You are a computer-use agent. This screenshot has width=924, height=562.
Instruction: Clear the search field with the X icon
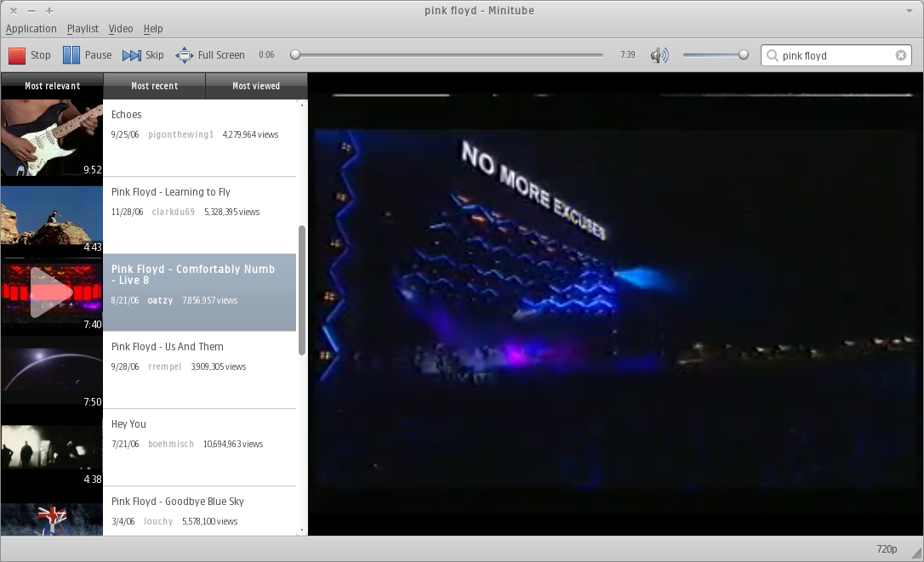901,55
